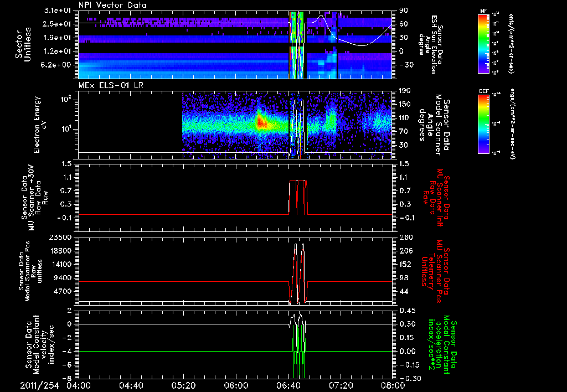Click the 'NF' label above the color bar
Viewport: 567px width, 392px height.
tap(483, 11)
